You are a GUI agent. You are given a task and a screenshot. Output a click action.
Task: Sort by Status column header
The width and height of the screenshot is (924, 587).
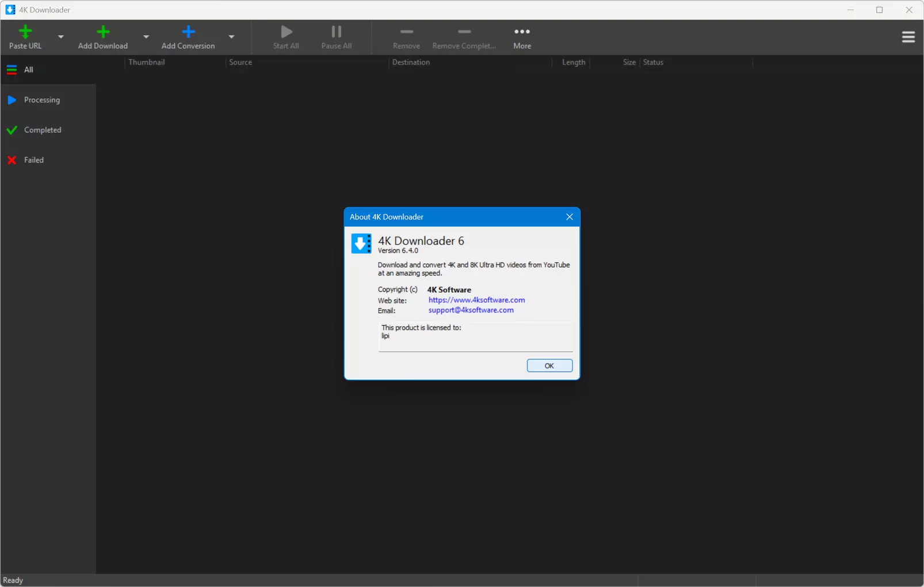(x=696, y=62)
